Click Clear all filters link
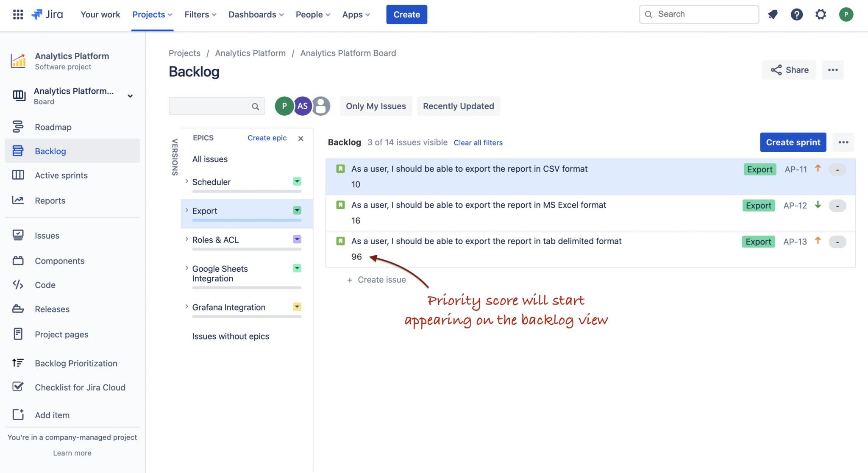Screen dimensions: 868x473 [478, 143]
